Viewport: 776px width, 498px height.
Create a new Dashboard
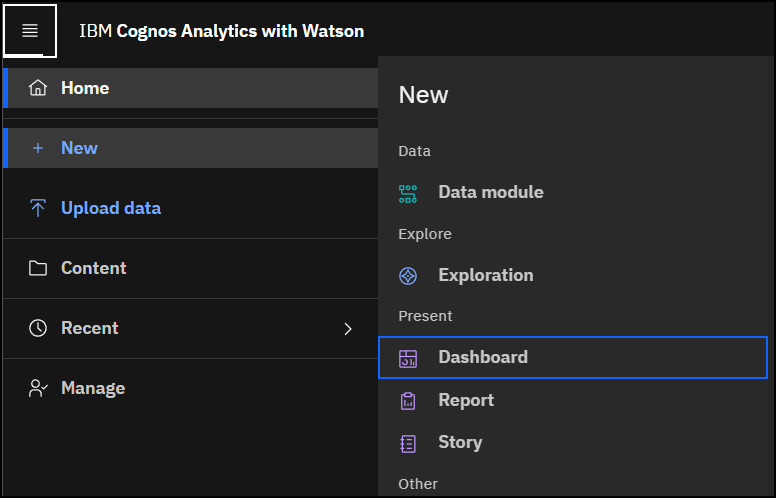(573, 357)
